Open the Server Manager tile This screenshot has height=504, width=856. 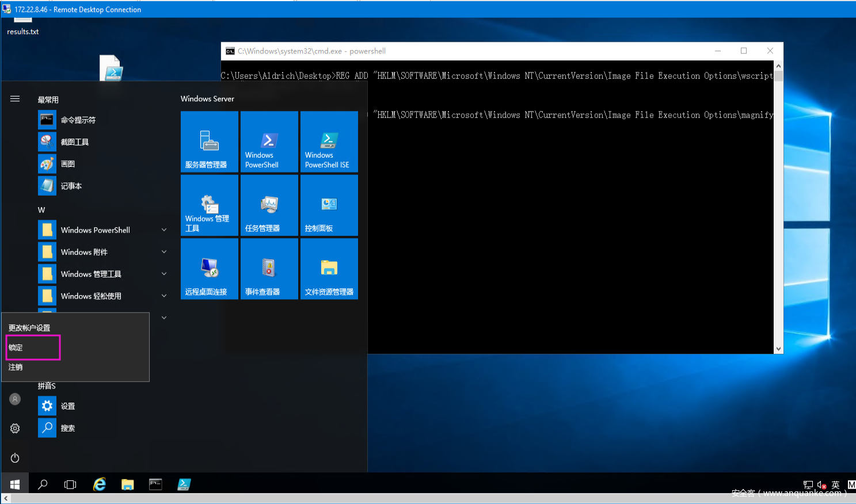[209, 142]
